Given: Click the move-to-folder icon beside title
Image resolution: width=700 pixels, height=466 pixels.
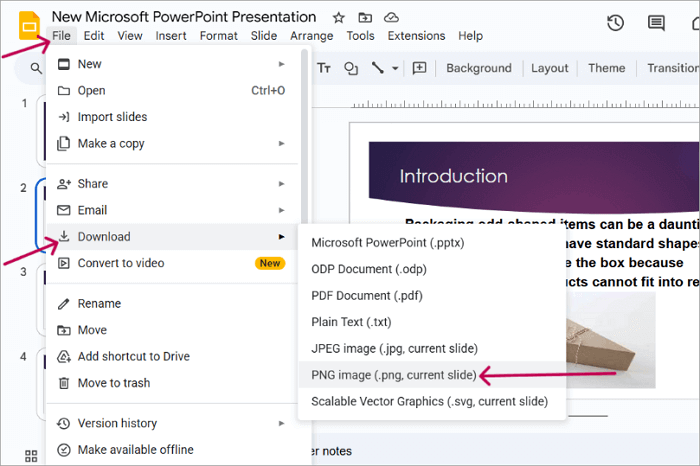Looking at the screenshot, I should click(365, 18).
